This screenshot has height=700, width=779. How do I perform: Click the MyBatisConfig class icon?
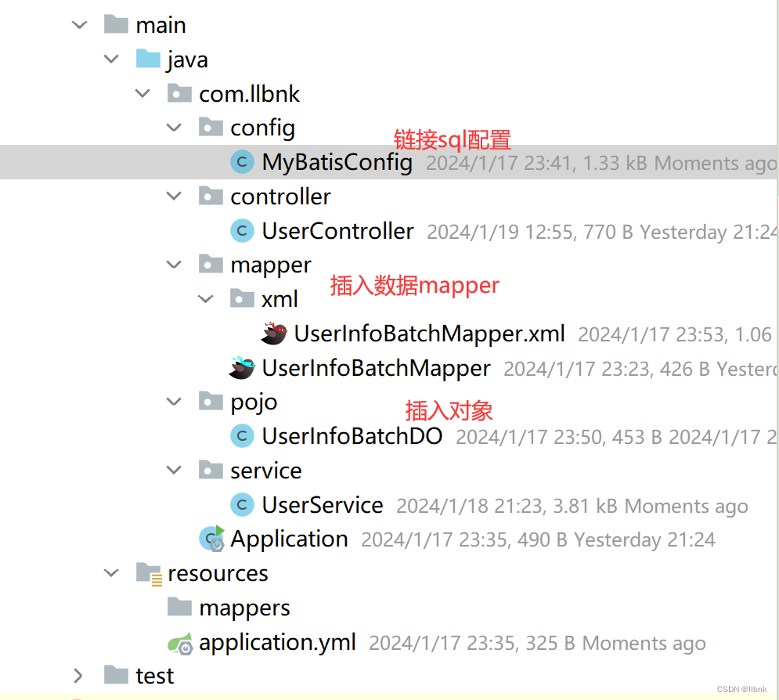243,162
